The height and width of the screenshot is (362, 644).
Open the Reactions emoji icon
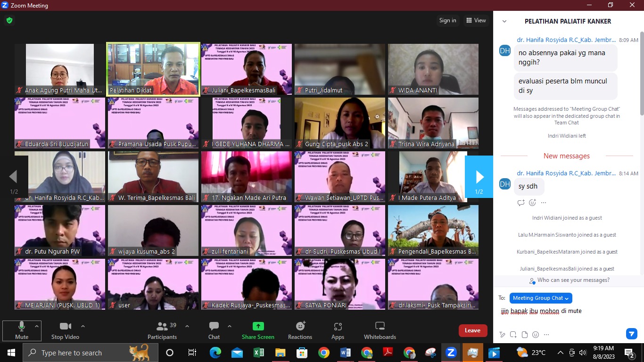coord(300,326)
